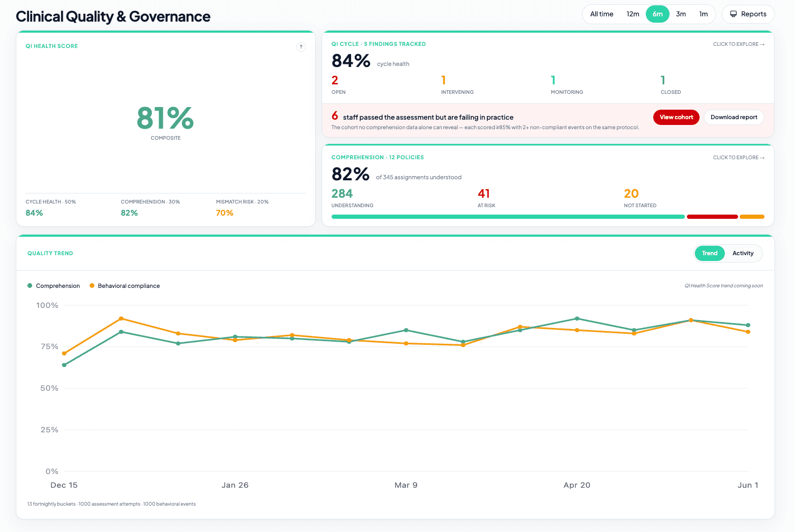This screenshot has height=532, width=795.
Task: Click the Open findings count 2
Action: click(x=335, y=80)
